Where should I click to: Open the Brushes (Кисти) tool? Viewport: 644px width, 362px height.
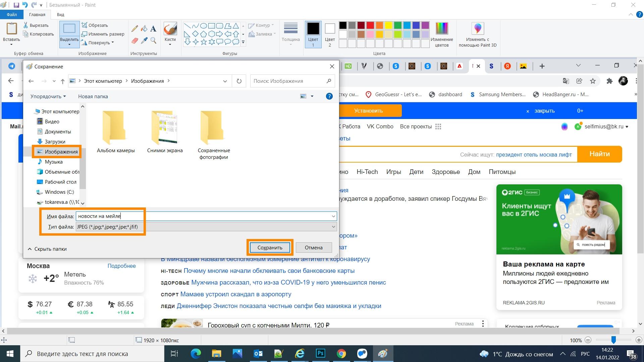[170, 34]
